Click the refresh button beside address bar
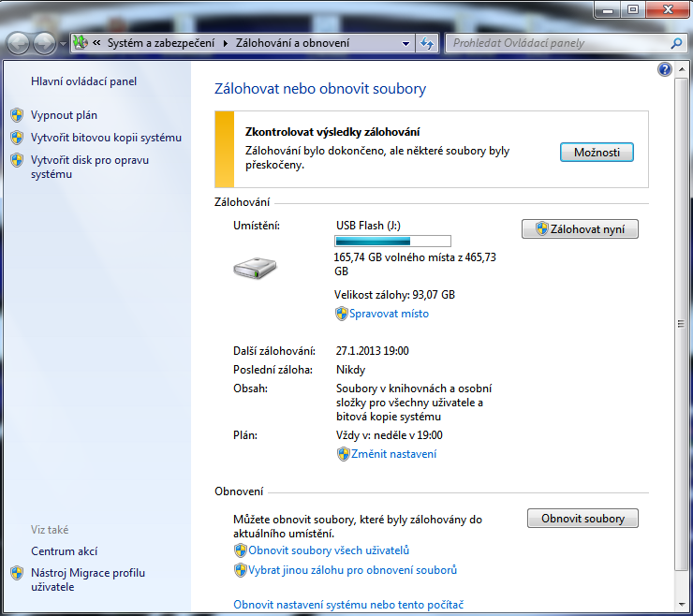Screen dimensions: 693x616 pos(427,43)
